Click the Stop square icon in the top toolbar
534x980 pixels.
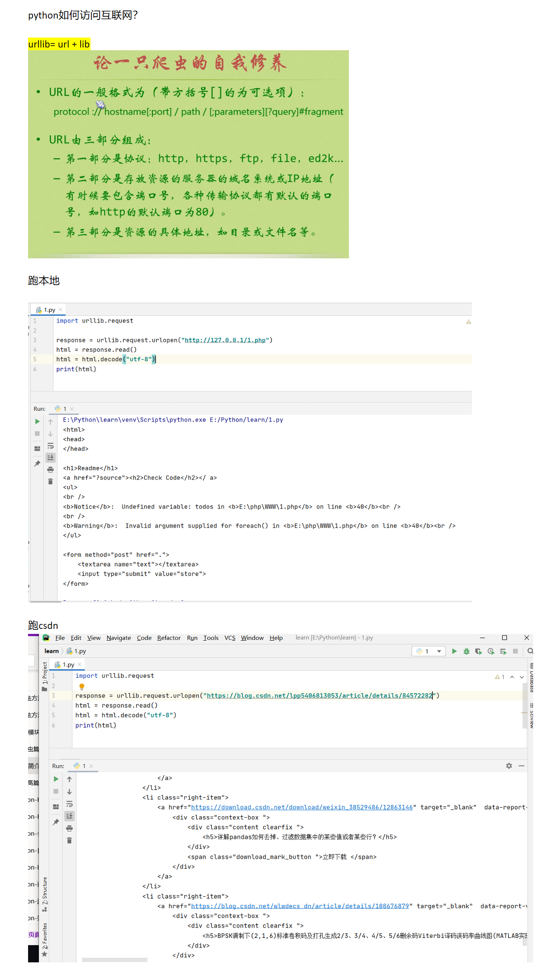(x=515, y=651)
